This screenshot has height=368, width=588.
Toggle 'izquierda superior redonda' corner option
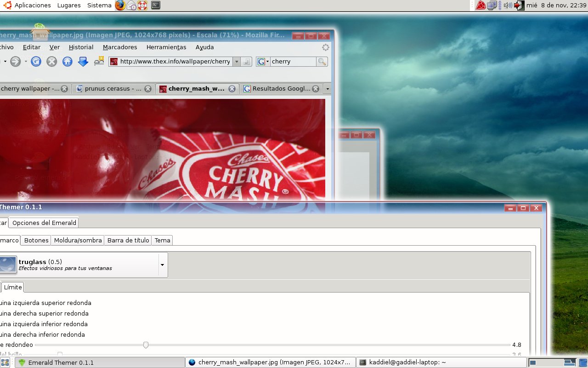(x=45, y=303)
